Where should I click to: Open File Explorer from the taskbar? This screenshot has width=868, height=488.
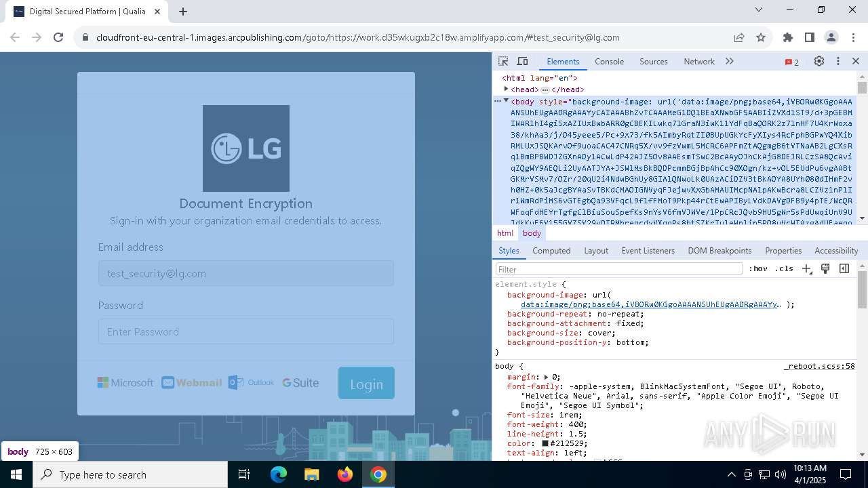tap(312, 474)
